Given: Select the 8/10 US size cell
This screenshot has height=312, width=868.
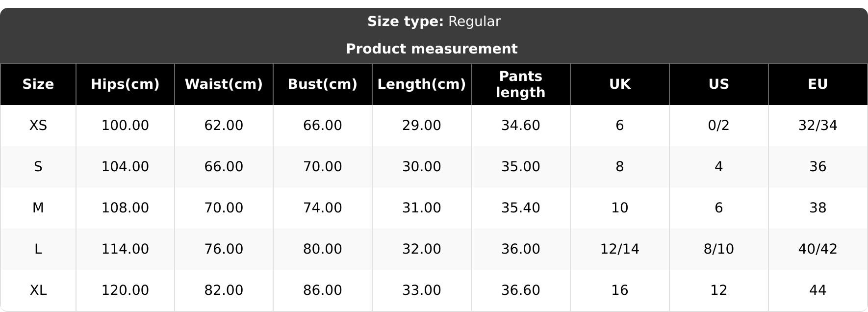Looking at the screenshot, I should (x=718, y=249).
